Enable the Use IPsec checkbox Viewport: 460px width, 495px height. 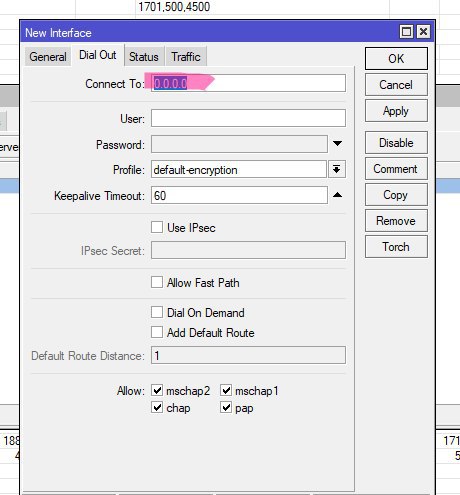coord(157,227)
